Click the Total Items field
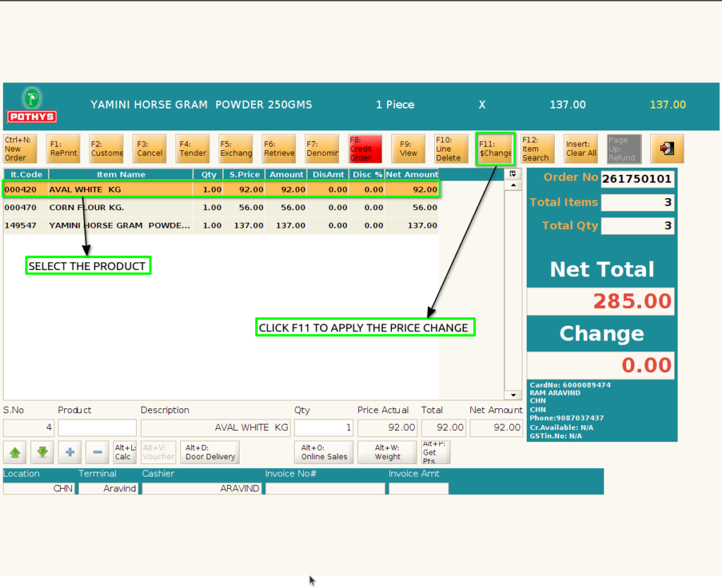This screenshot has height=588, width=722. click(x=637, y=202)
